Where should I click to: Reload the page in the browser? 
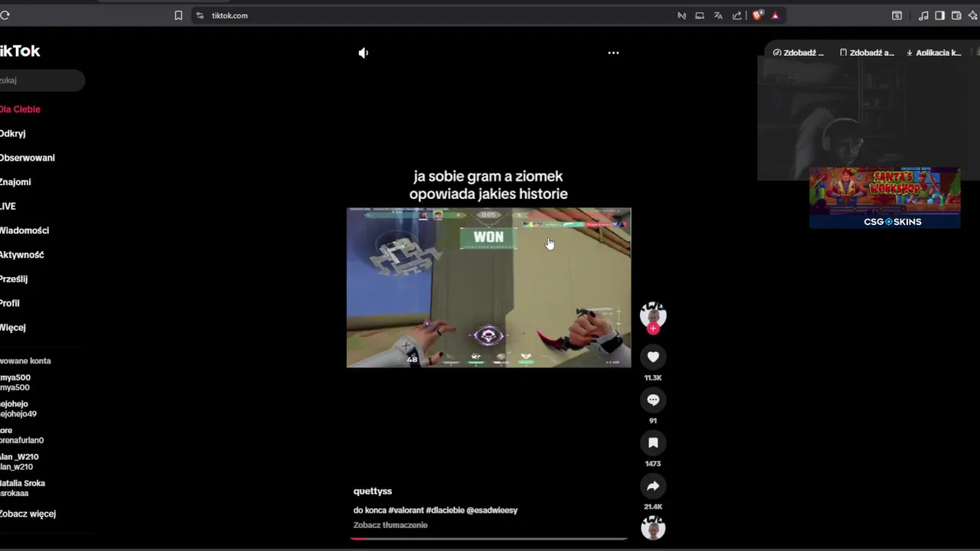click(x=5, y=15)
